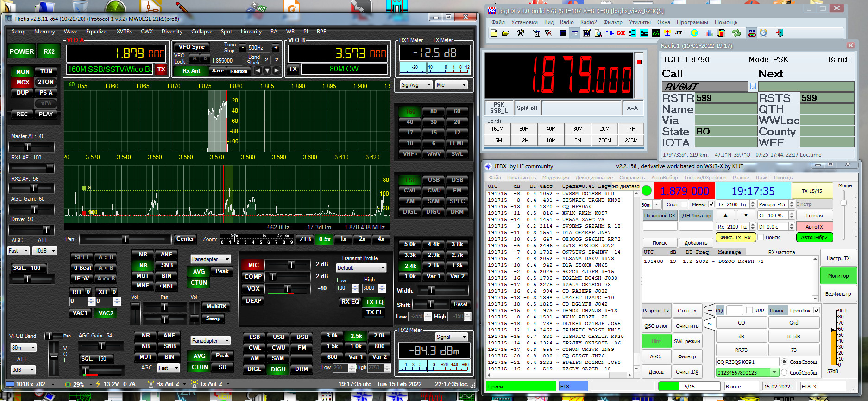This screenshot has height=401, width=868.
Task: Click the exit door icon in LogHX toolbar
Action: 780,33
